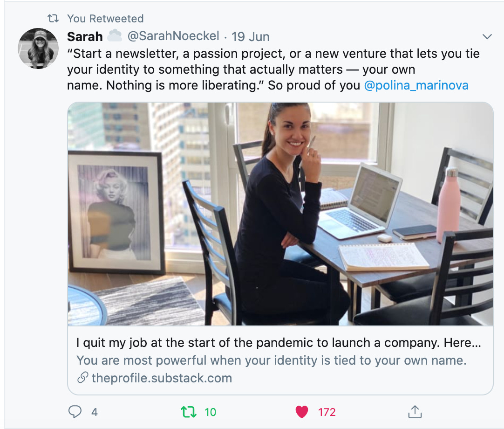Open theprofile.substack.com link
Image resolution: width=504 pixels, height=429 pixels.
pyautogui.click(x=162, y=378)
